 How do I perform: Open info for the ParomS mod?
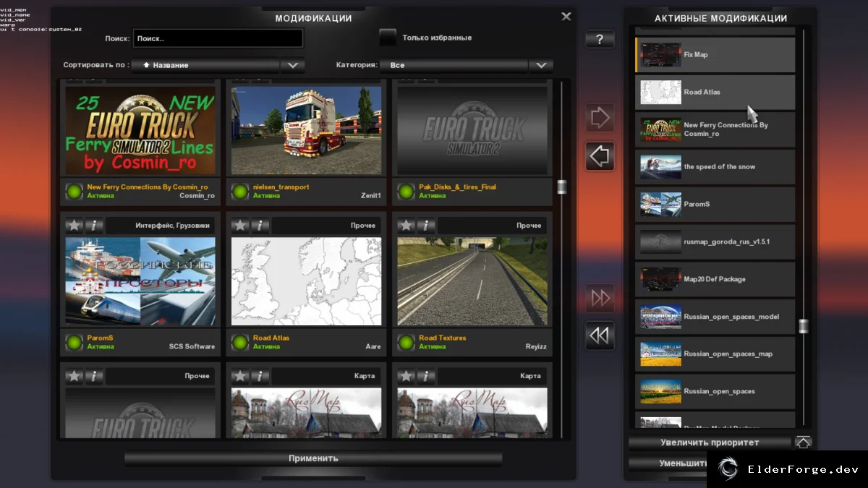[95, 226]
